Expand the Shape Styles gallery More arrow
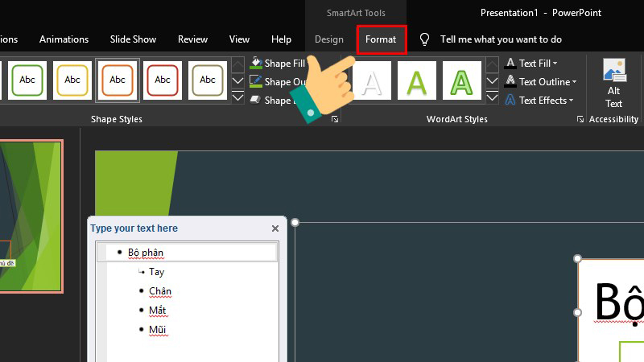The image size is (644, 362). pos(237,98)
